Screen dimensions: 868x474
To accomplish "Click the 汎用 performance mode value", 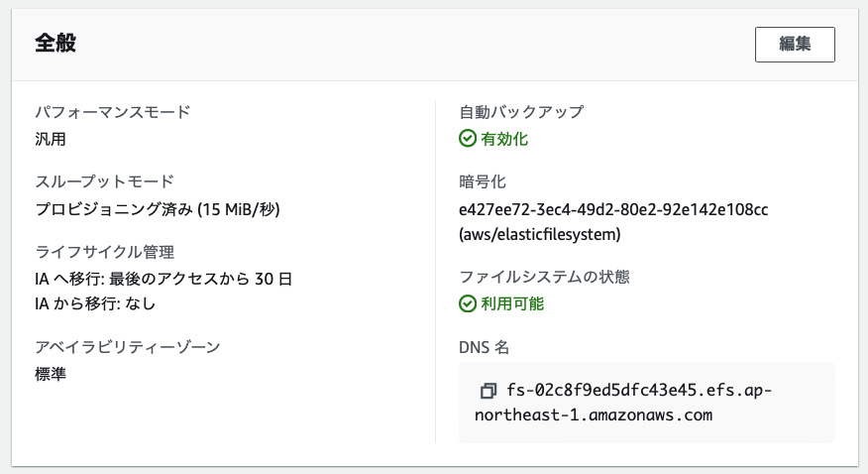I will (51, 139).
